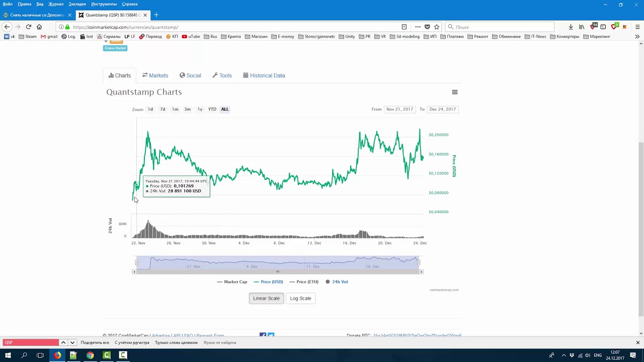Show more bookmarks overflow chevron
Viewport: 644px width, 362px height.
637,36
